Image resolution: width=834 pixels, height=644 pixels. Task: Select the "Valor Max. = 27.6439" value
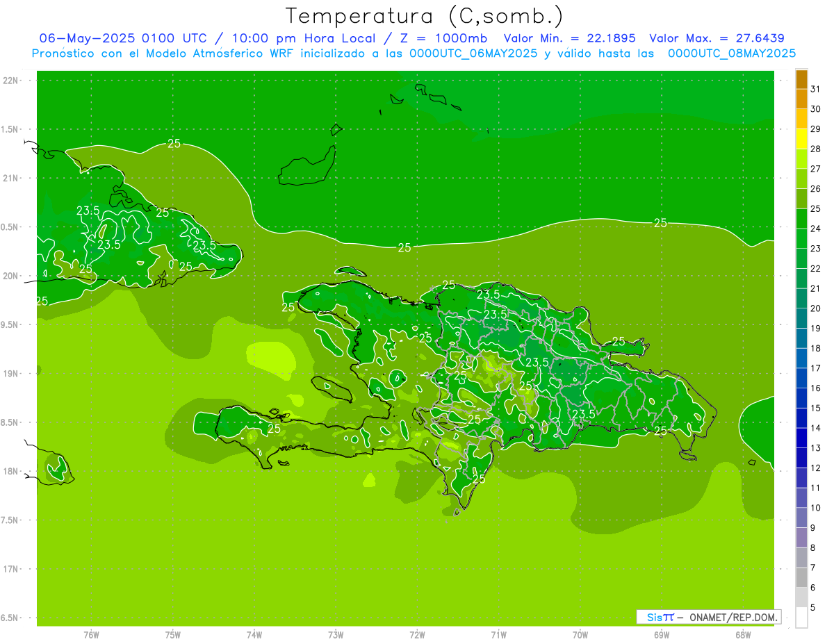(717, 38)
